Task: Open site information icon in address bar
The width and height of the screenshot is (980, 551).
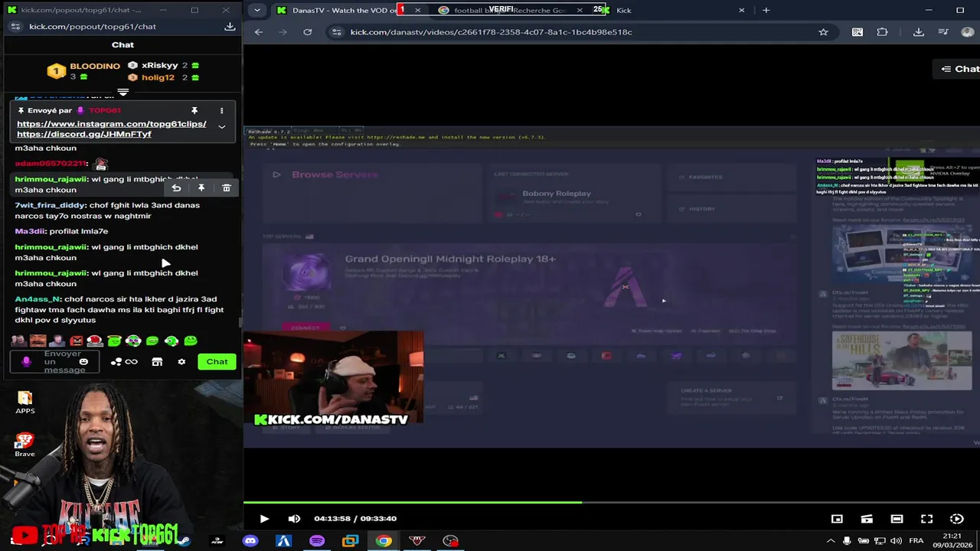Action: click(x=336, y=32)
